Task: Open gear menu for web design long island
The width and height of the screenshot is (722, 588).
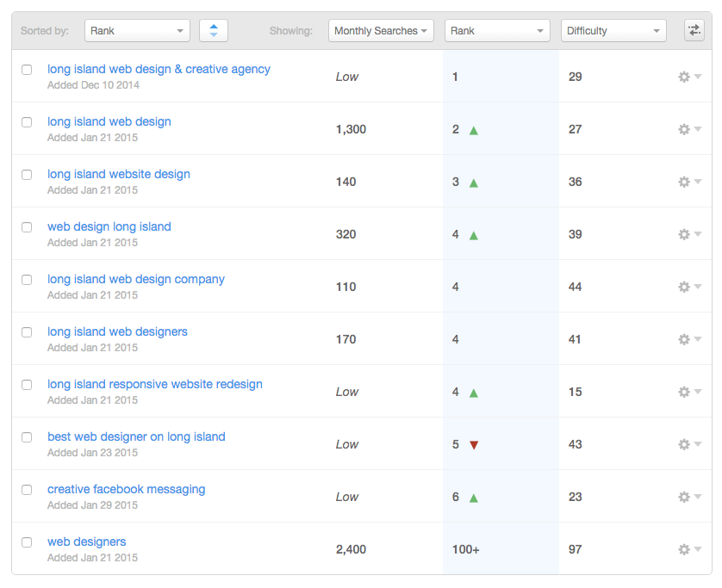Action: point(688,234)
